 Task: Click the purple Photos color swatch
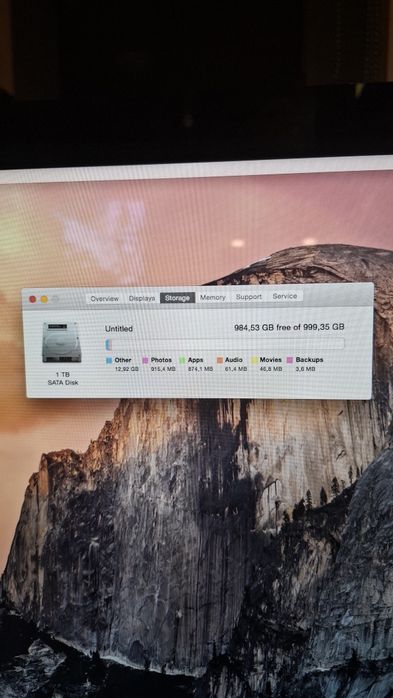coord(145,361)
